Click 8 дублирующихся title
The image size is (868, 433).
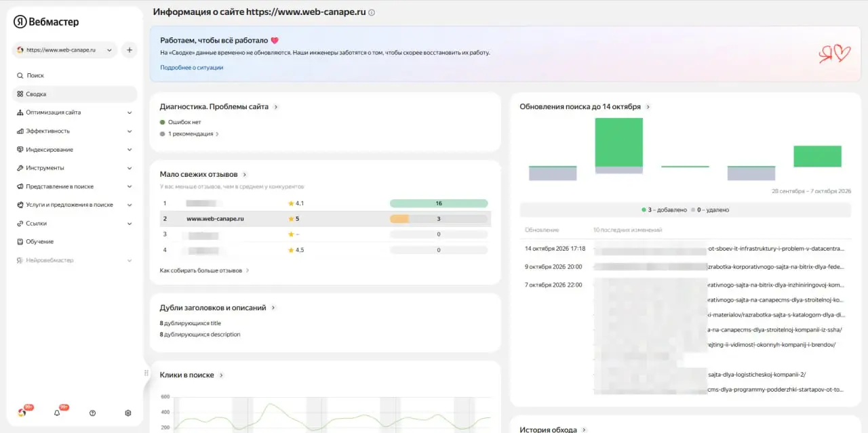pos(191,323)
